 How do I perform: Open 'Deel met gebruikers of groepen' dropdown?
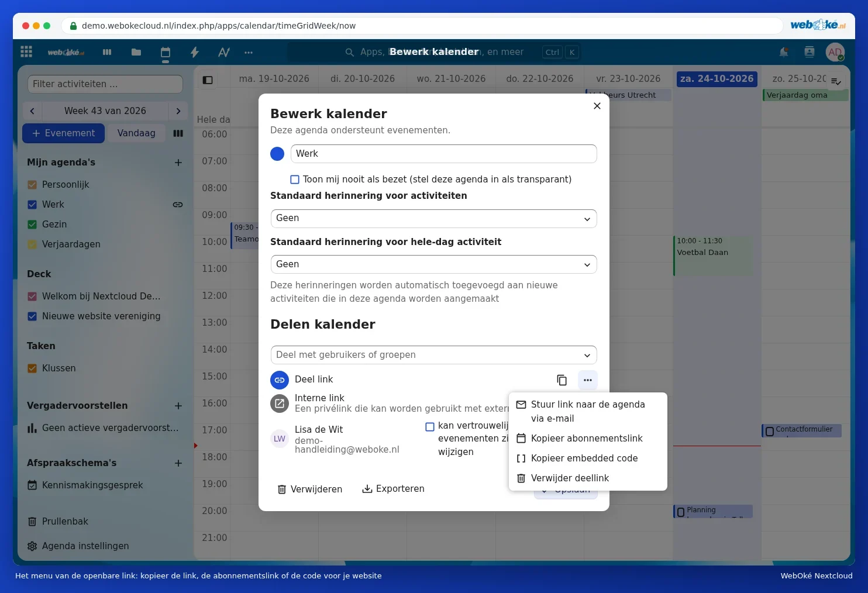[433, 355]
